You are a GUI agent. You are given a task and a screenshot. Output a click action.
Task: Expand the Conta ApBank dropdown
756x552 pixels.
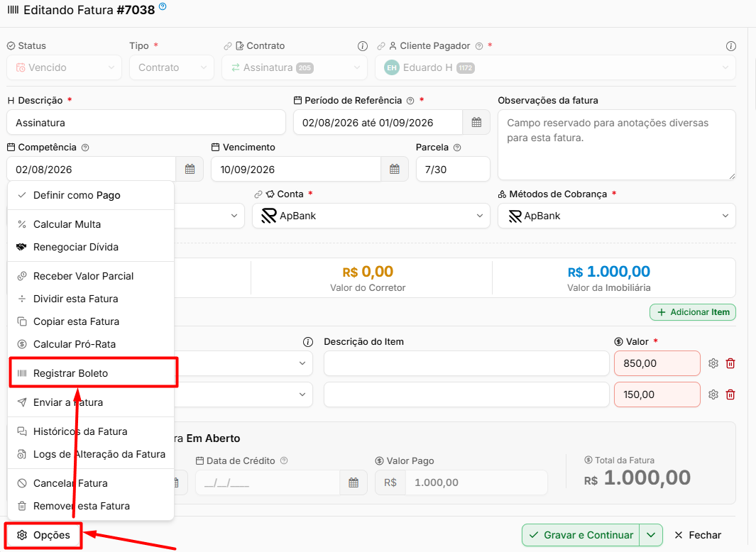(x=371, y=216)
